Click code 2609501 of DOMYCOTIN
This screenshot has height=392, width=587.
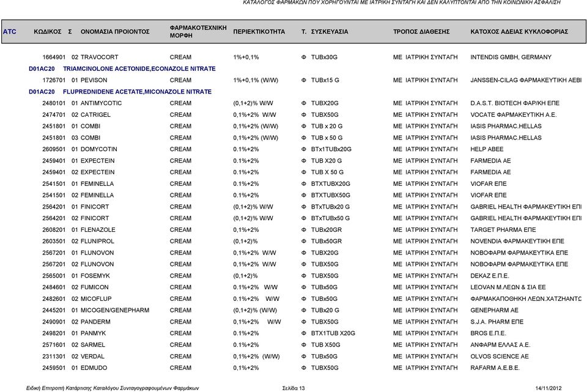(54, 149)
